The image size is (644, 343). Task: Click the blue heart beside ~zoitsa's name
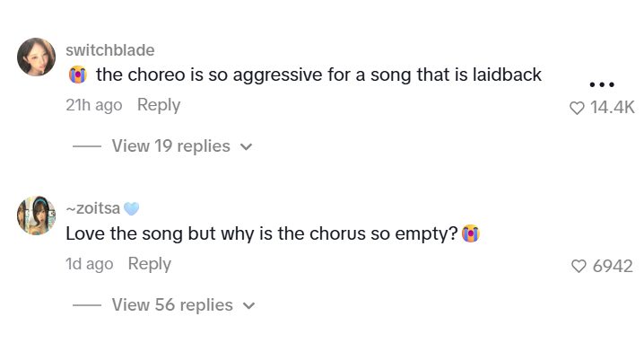click(x=132, y=209)
